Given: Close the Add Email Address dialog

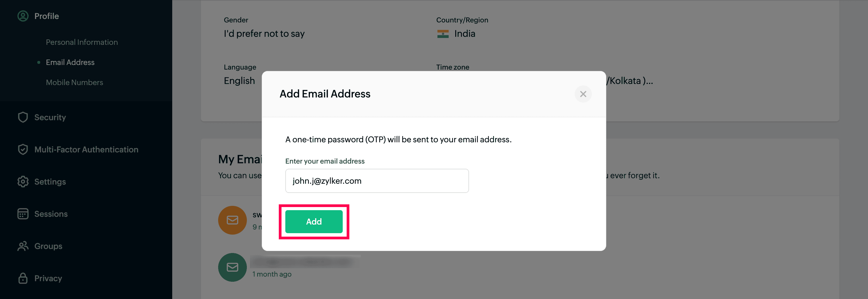Looking at the screenshot, I should 583,94.
